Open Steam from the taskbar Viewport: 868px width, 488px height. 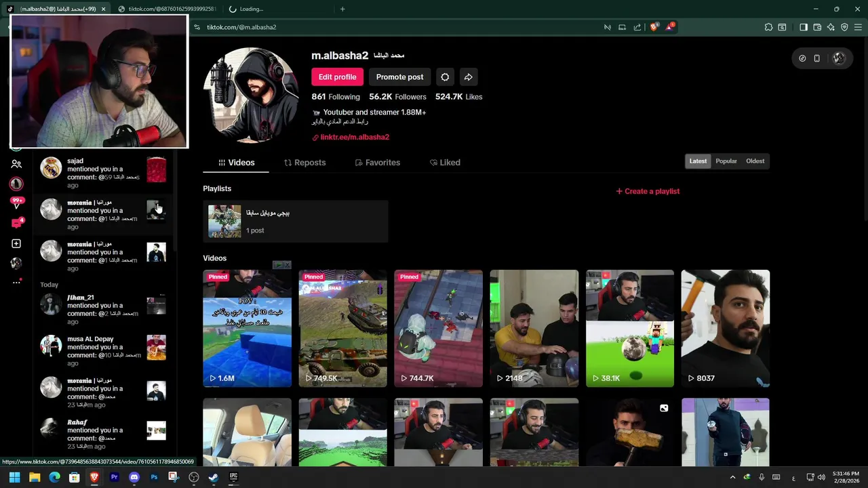pos(213,477)
